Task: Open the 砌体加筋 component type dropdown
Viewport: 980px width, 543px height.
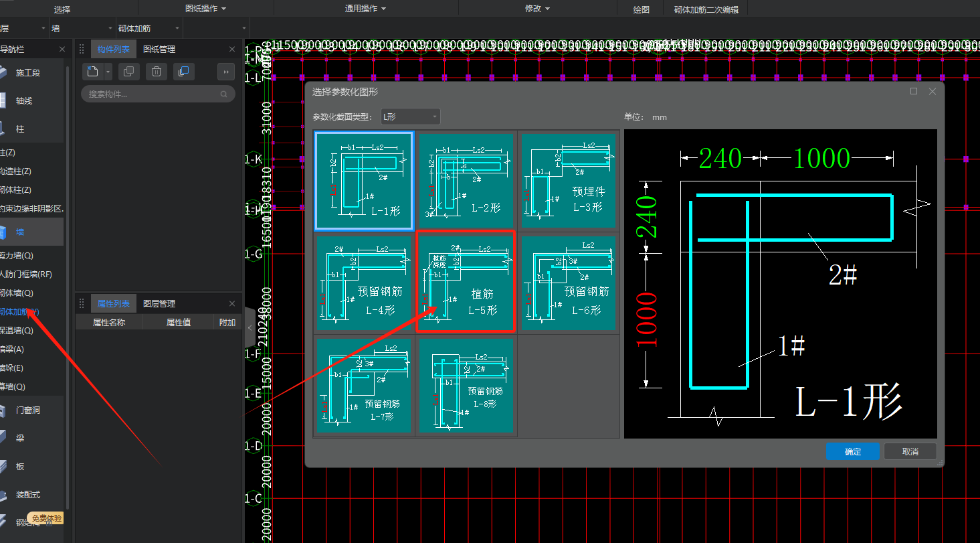Action: coord(149,28)
